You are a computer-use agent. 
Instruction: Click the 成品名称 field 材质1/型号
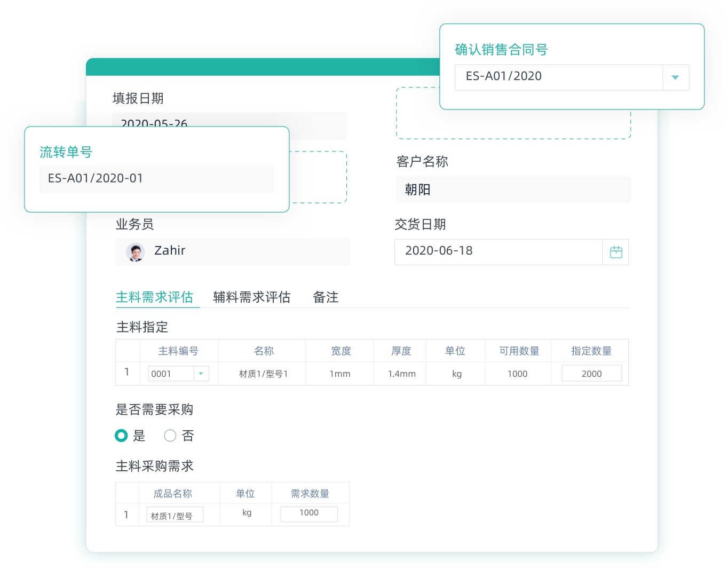click(x=175, y=515)
